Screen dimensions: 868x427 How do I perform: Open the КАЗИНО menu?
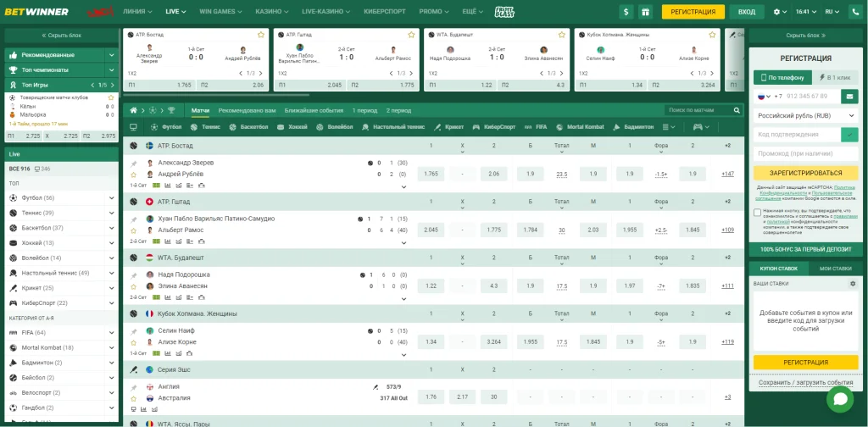tap(272, 12)
